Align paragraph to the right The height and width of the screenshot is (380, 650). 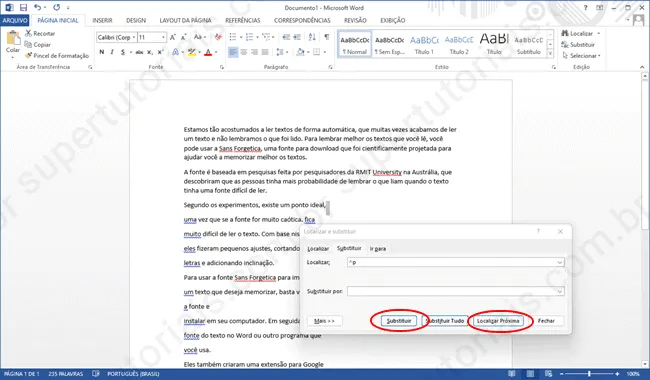(x=255, y=52)
